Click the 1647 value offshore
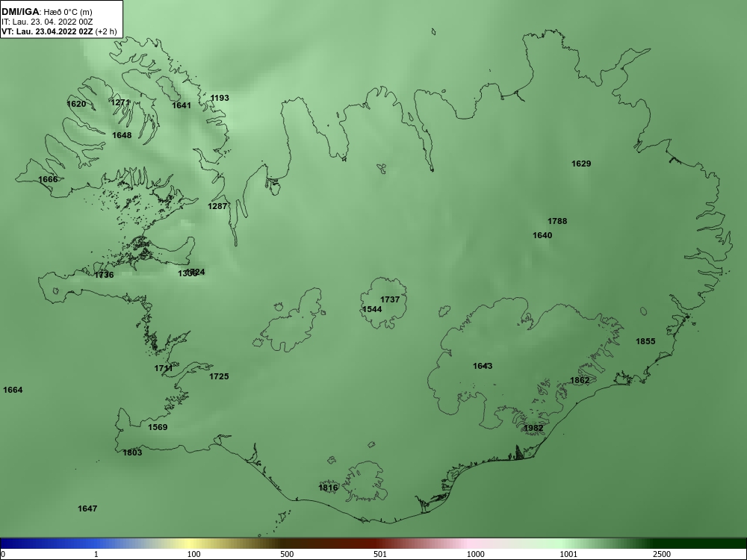This screenshot has height=560, width=747. [x=87, y=509]
